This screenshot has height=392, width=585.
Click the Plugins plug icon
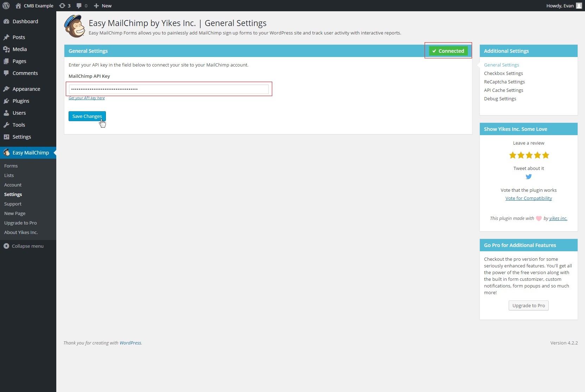pyautogui.click(x=6, y=101)
